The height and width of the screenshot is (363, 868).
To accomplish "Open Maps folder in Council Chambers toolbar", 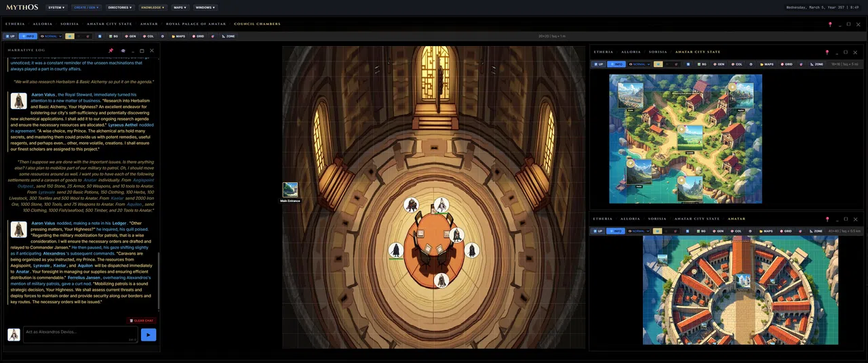I will click(178, 36).
